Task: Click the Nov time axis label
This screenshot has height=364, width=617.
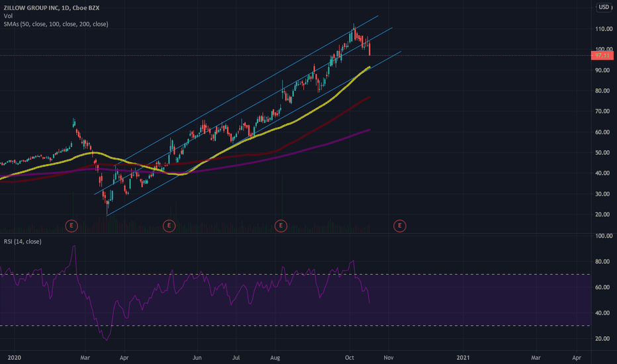Action: 389,357
